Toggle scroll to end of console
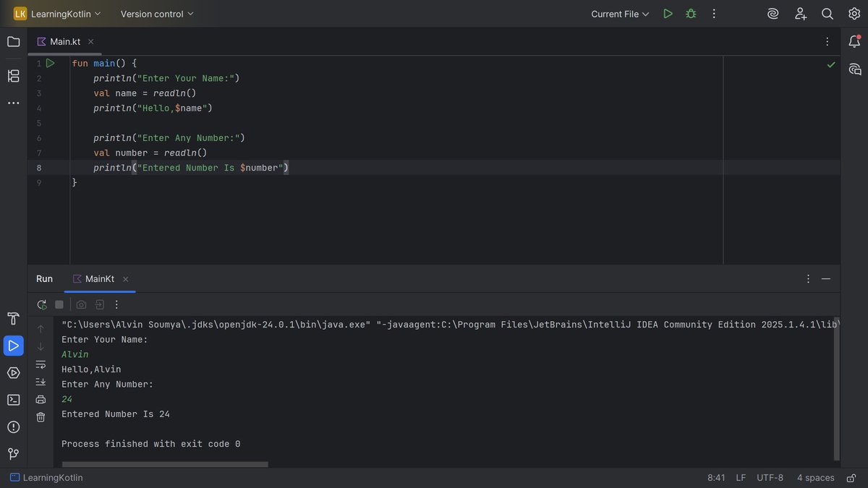 pyautogui.click(x=41, y=382)
